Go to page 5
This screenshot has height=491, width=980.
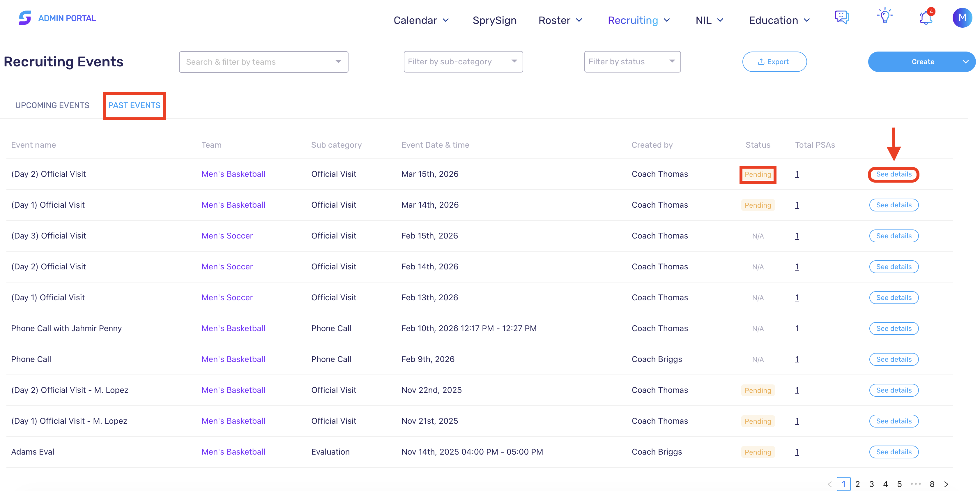(x=899, y=484)
